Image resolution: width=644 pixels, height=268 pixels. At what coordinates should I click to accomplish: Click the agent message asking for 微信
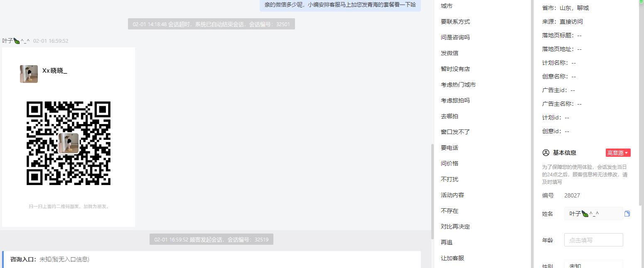[x=340, y=5]
